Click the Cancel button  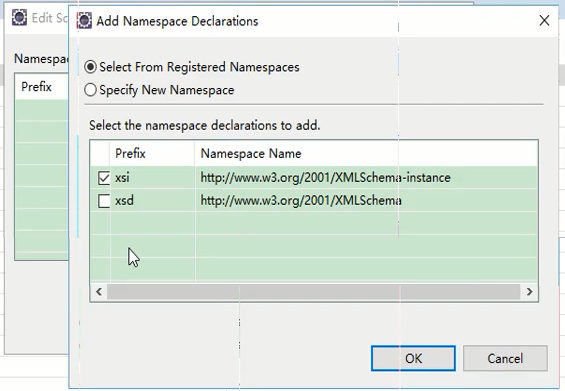click(505, 358)
